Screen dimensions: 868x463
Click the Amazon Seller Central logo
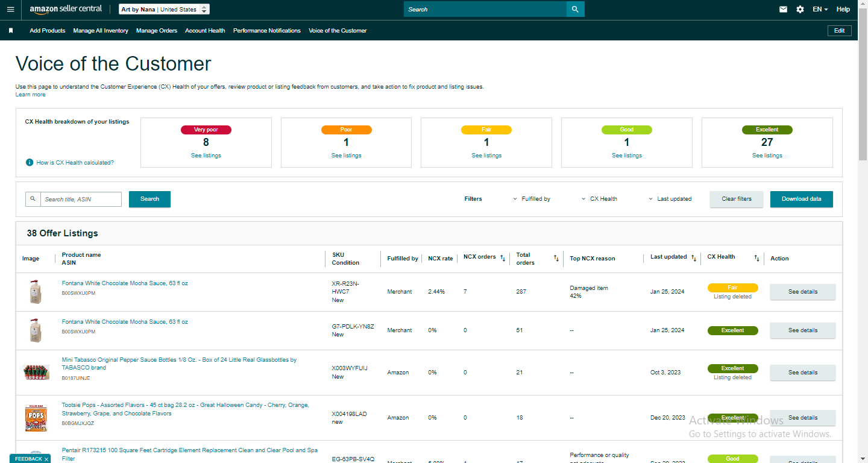point(66,10)
